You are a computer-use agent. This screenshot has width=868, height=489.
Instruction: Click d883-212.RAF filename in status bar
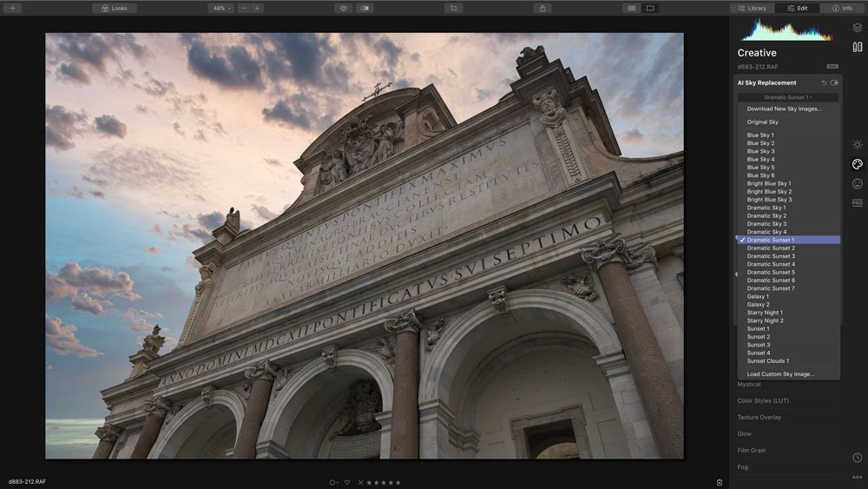(27, 482)
